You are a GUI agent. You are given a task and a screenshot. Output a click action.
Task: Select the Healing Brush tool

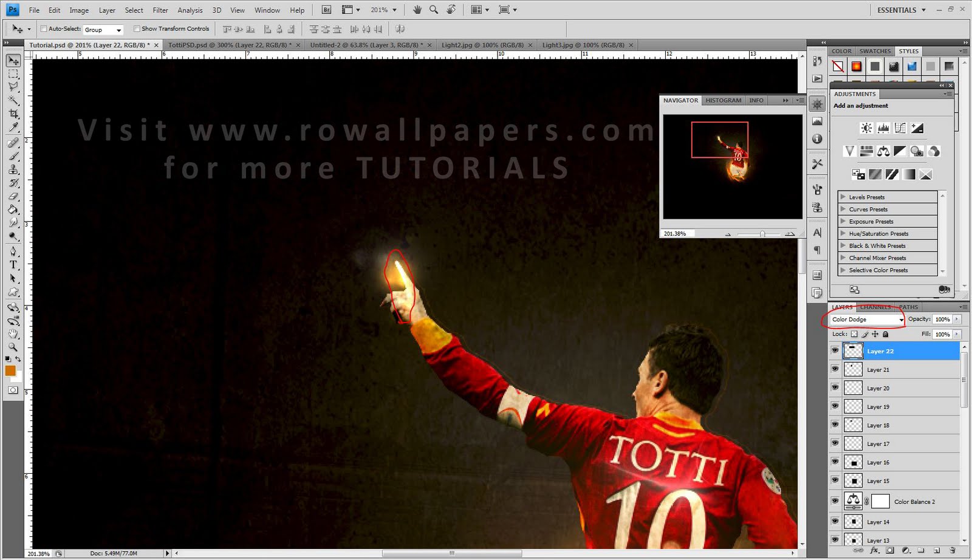point(13,143)
